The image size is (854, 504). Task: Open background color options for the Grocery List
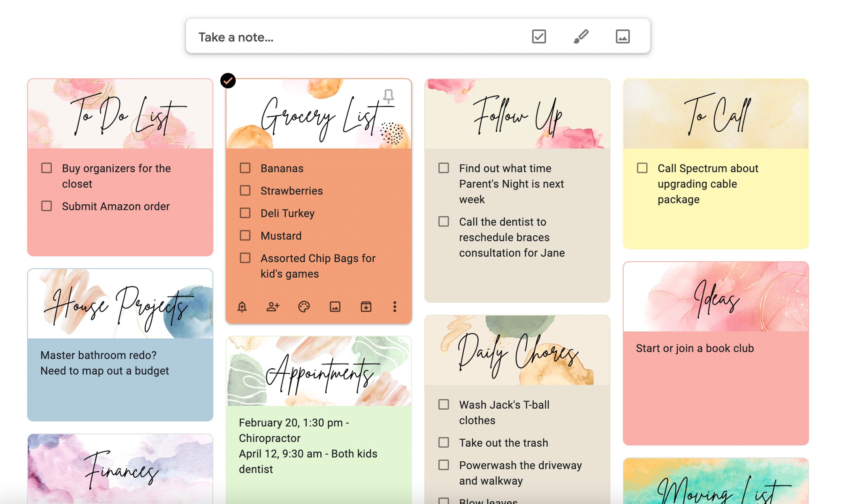pyautogui.click(x=304, y=307)
